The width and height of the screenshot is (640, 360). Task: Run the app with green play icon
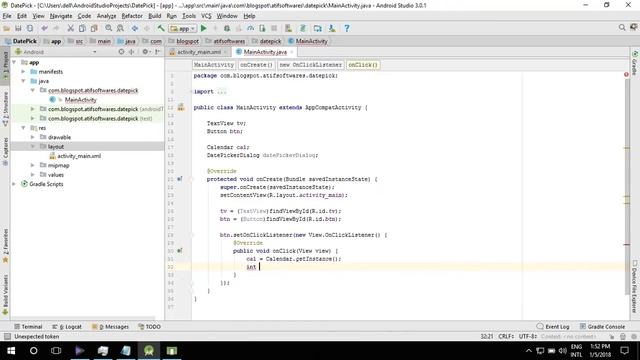(204, 28)
